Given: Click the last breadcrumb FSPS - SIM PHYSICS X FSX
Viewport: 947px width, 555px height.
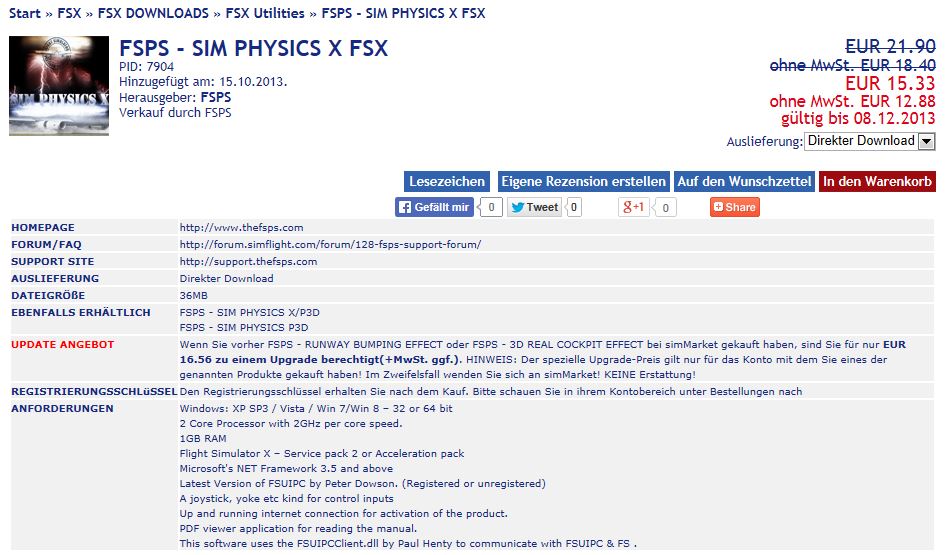Looking at the screenshot, I should [403, 13].
